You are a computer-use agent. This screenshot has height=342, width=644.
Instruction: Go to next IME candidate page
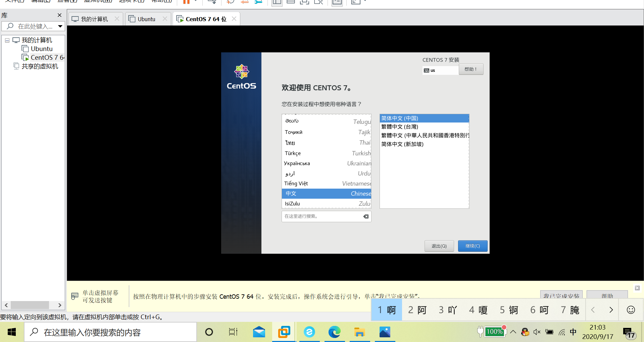(x=611, y=310)
